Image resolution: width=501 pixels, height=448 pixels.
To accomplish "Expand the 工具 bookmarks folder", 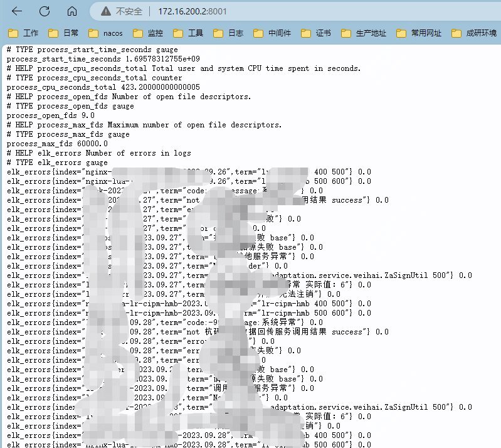I will click(x=189, y=33).
